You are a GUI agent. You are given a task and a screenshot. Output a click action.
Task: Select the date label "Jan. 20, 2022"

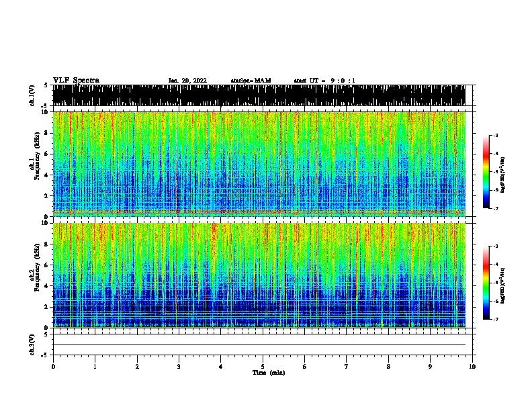187,81
